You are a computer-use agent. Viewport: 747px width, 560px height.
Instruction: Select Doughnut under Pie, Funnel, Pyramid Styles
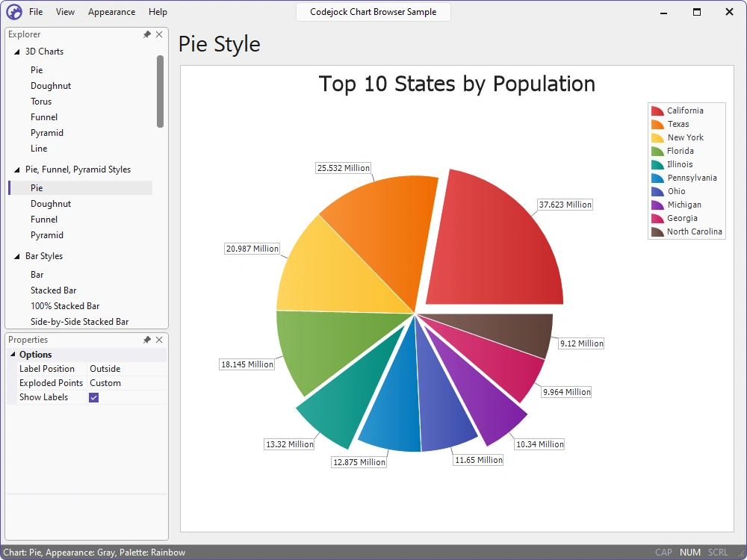click(51, 204)
